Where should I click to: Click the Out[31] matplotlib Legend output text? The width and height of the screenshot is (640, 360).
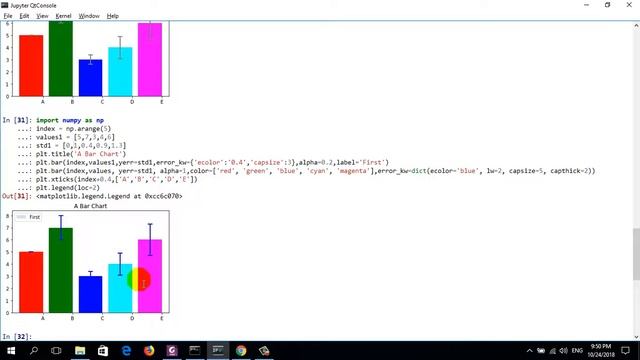pyautogui.click(x=109, y=196)
